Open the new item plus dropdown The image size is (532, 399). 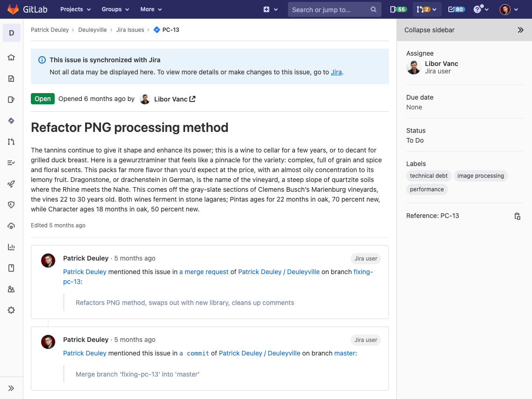point(270,9)
